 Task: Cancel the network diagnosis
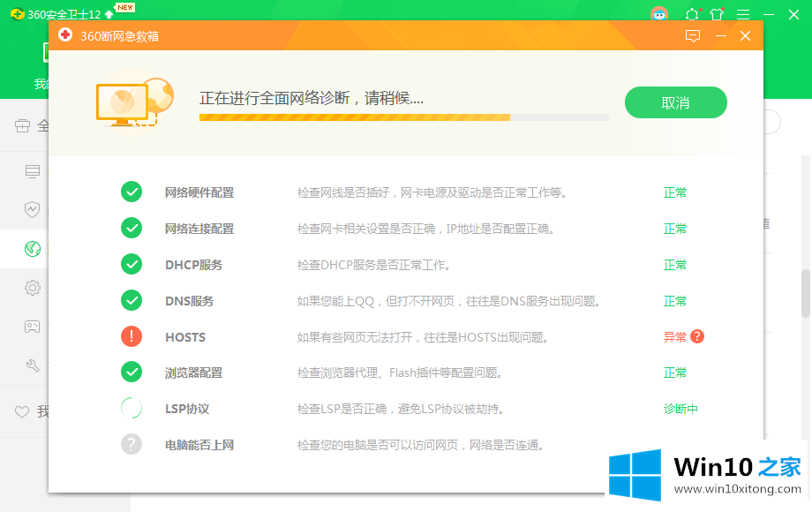tap(675, 102)
